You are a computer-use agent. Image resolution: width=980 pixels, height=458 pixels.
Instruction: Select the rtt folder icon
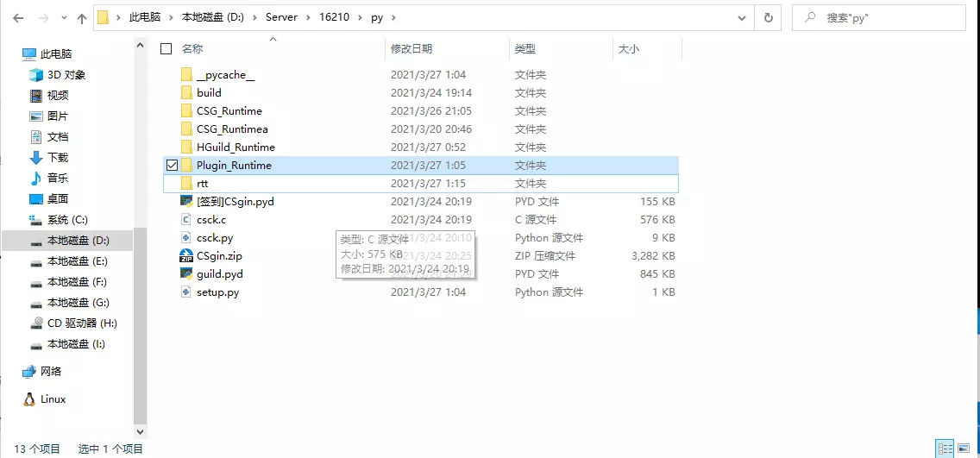coord(186,184)
